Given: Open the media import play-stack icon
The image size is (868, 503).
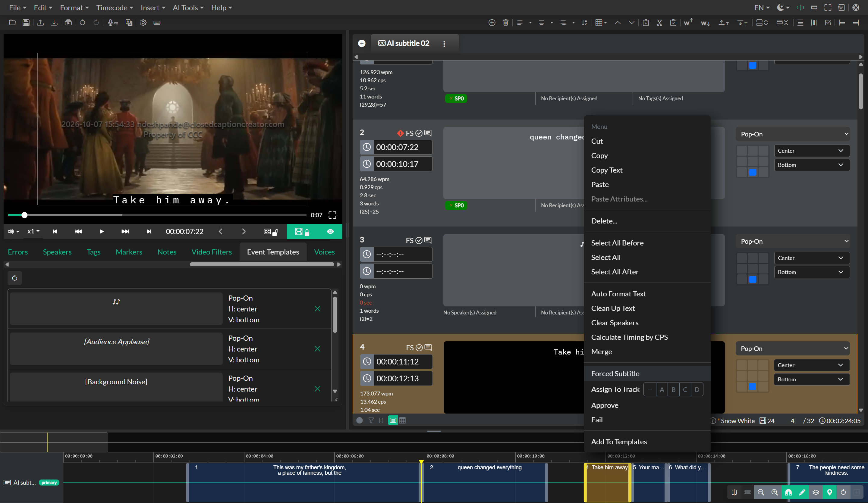Looking at the screenshot, I should pyautogui.click(x=68, y=23).
